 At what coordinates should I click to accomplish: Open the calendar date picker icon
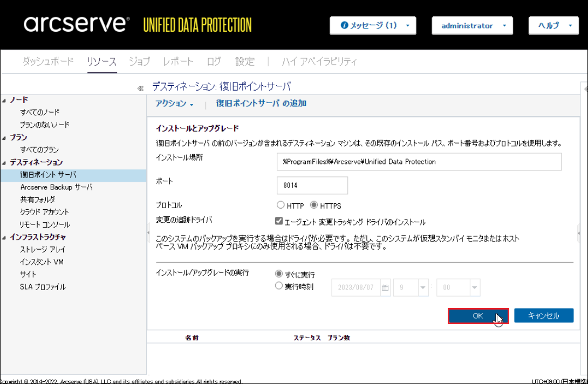385,287
